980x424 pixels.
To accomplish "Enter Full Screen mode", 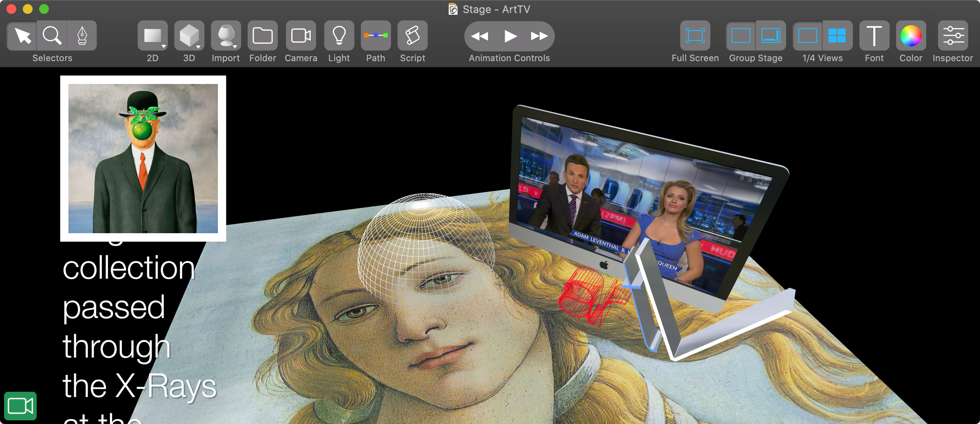I will (x=695, y=36).
